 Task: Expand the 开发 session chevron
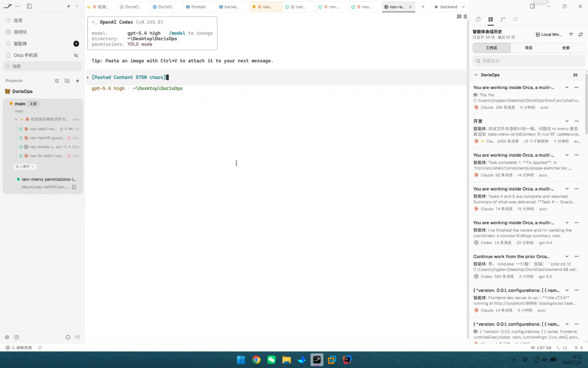(x=567, y=121)
